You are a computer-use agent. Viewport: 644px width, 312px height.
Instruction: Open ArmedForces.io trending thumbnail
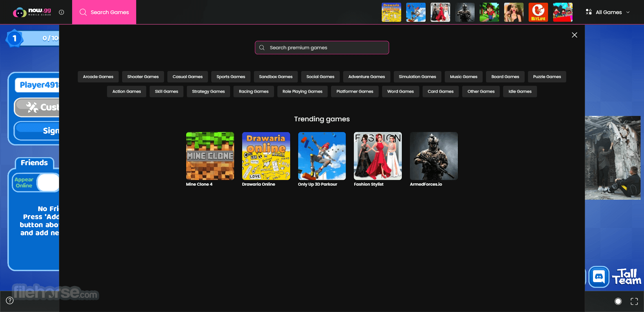[x=434, y=156]
